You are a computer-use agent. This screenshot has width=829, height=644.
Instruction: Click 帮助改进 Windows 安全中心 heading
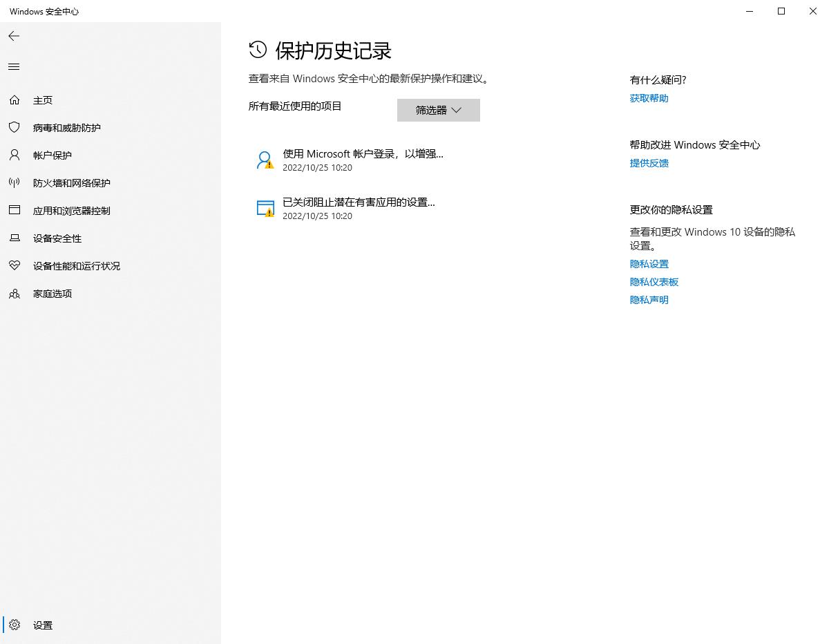tap(695, 145)
